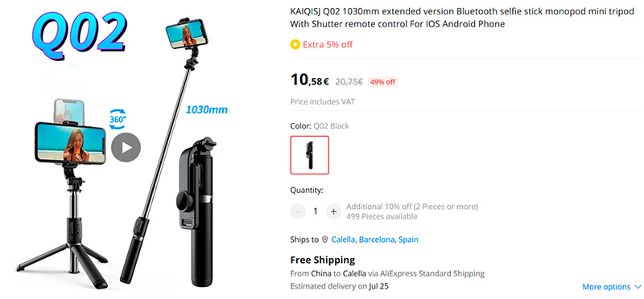Decrease quantity with the minus button

click(x=298, y=211)
